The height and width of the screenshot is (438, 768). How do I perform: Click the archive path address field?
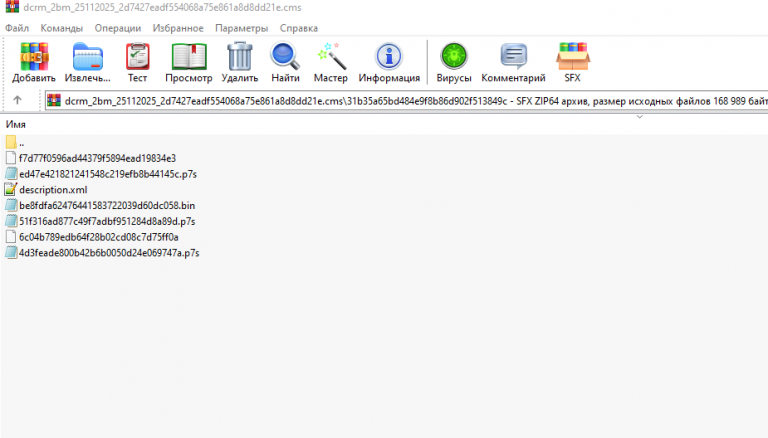pyautogui.click(x=406, y=100)
